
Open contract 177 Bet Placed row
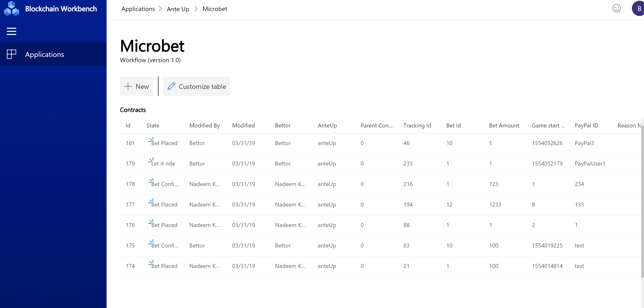[164, 205]
